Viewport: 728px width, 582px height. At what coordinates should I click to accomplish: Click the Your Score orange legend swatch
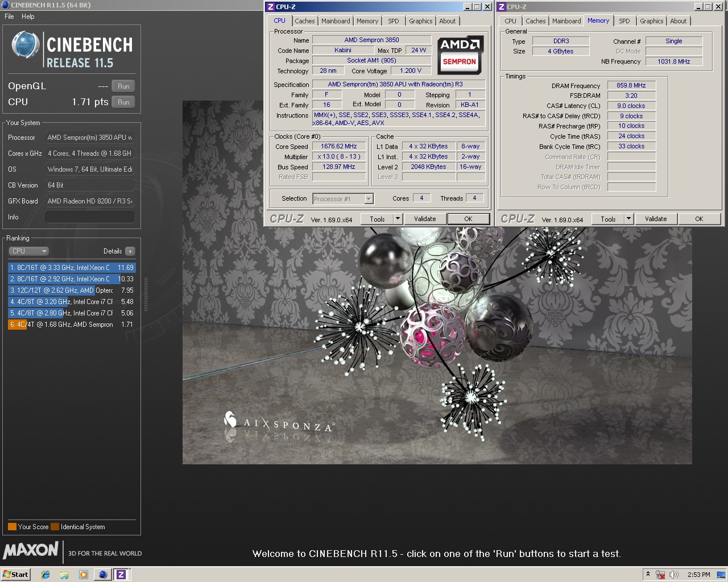tap(12, 527)
